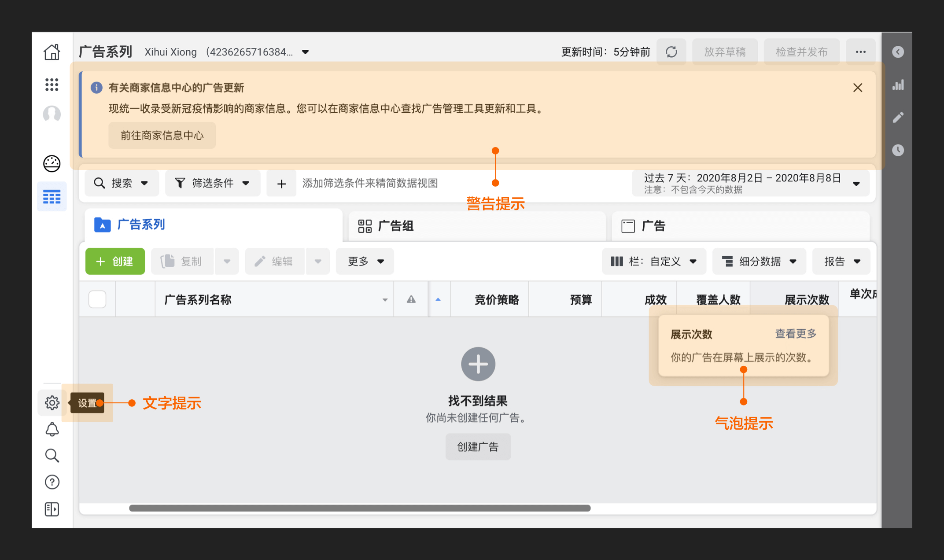Tick the select-all checkbox in table header

point(97,299)
